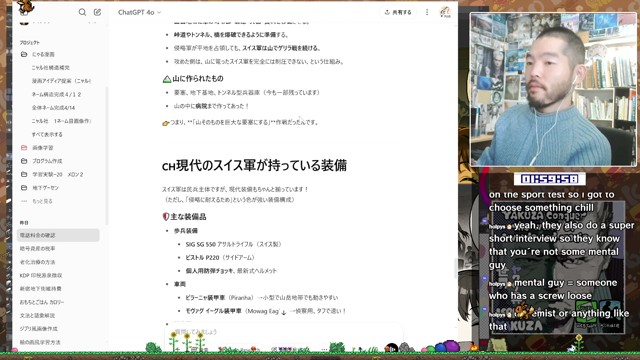Open the 地下ゲーセン project folder icon
The image size is (640, 360).
tap(24, 188)
